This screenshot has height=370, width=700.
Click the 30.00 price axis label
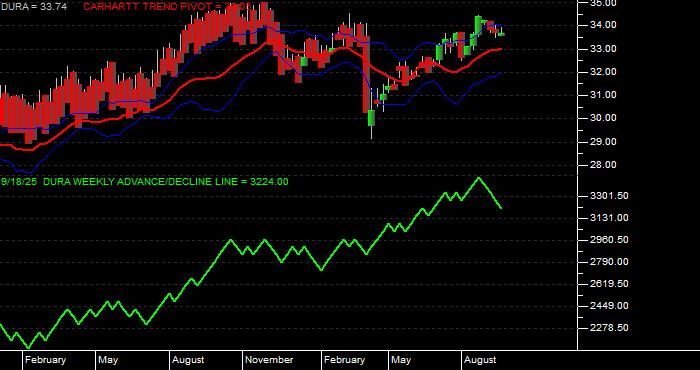[x=604, y=118]
